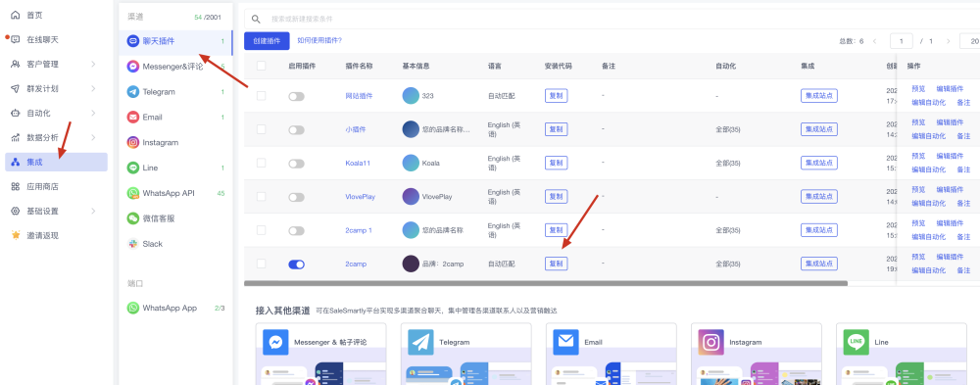Click the page number input box
The image size is (980, 385).
tap(902, 41)
